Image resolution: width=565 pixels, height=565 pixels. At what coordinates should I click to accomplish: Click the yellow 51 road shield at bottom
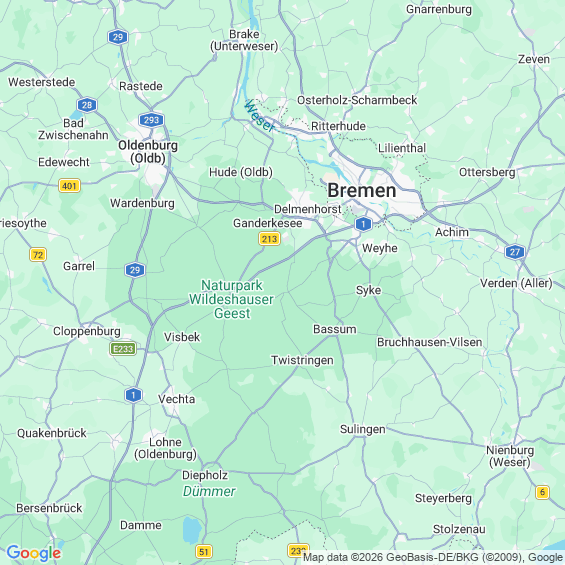tap(204, 551)
